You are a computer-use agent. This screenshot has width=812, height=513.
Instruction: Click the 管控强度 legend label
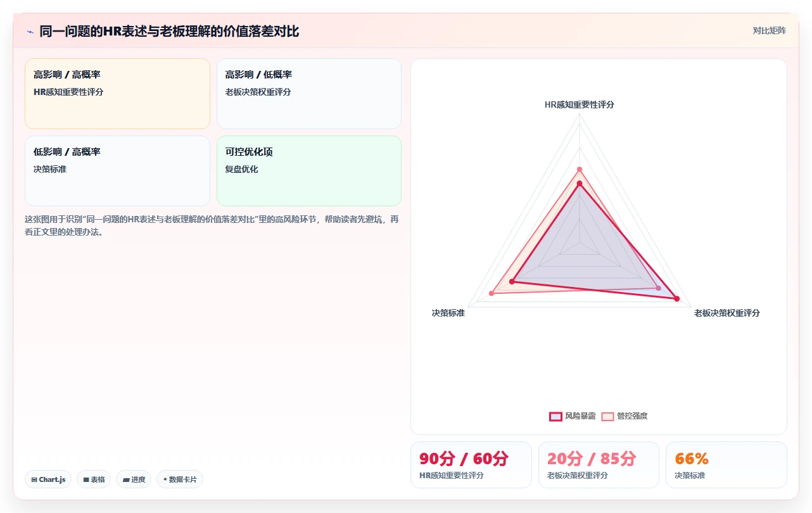[x=632, y=416]
